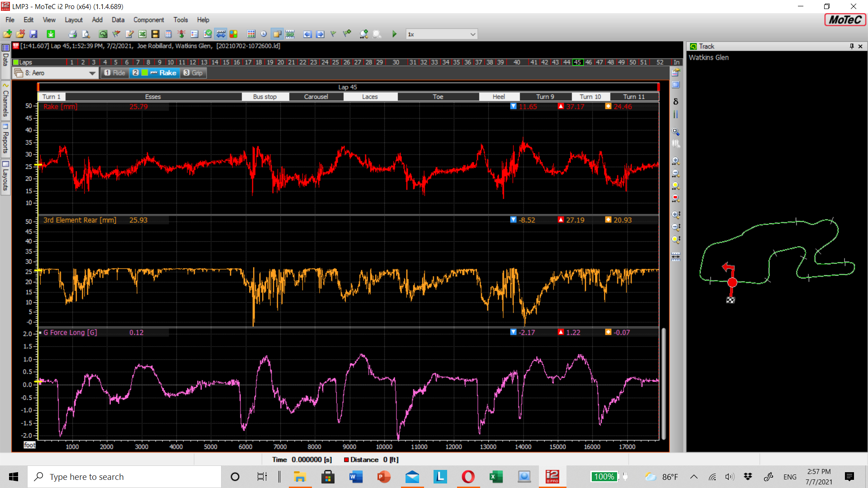This screenshot has height=488, width=868.
Task: Toggle the overlay laps toolbar icon
Action: click(277, 34)
